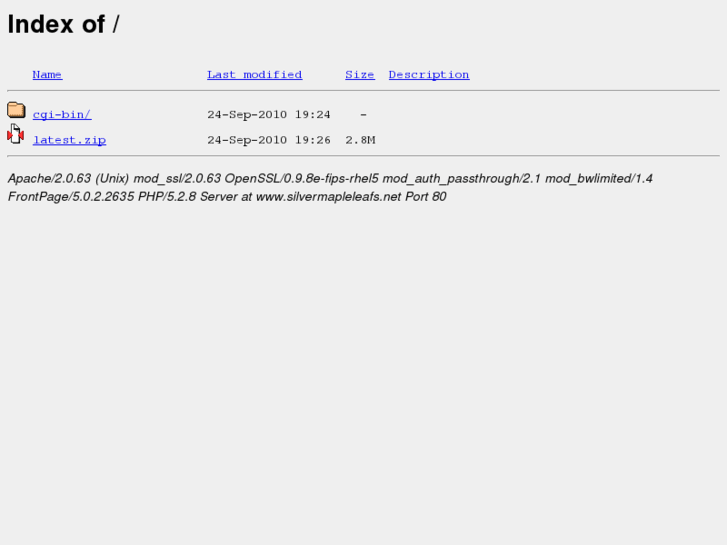Sort the listing by Last modified
The width and height of the screenshot is (727, 545).
(x=255, y=75)
